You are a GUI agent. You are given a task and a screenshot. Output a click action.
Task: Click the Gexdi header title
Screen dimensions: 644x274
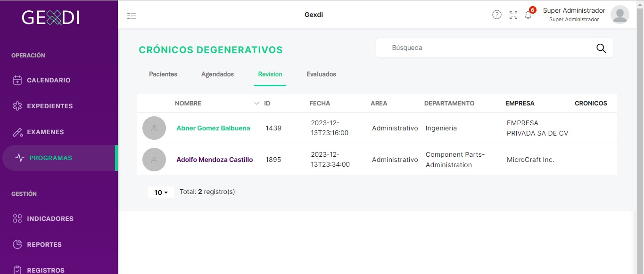tap(314, 15)
